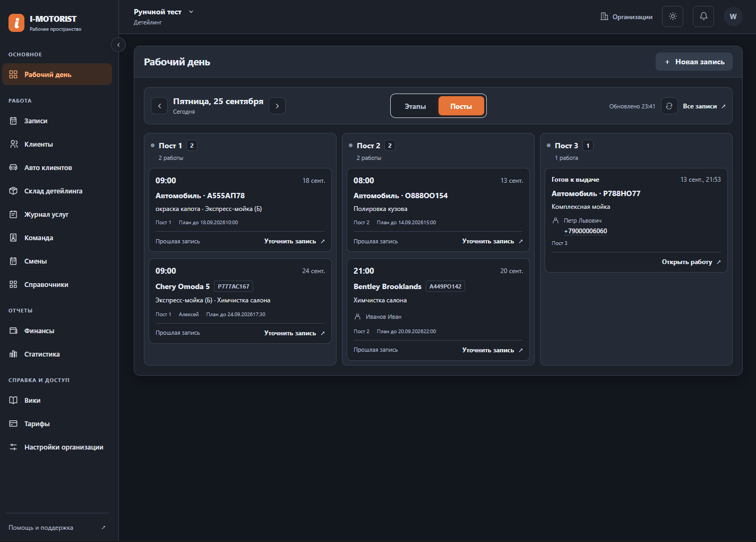Click Открыть работу for car Р788НО77
The width and height of the screenshot is (756, 542).
691,262
